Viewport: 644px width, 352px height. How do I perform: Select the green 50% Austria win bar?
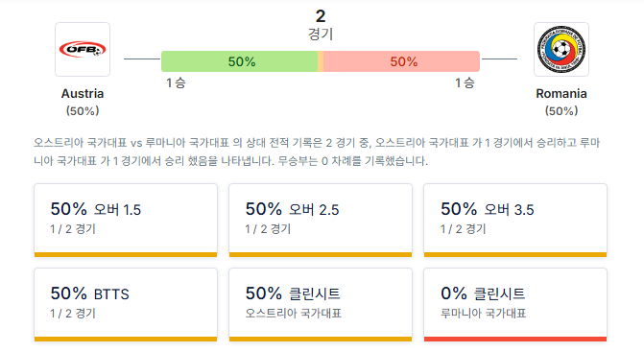[x=239, y=61]
